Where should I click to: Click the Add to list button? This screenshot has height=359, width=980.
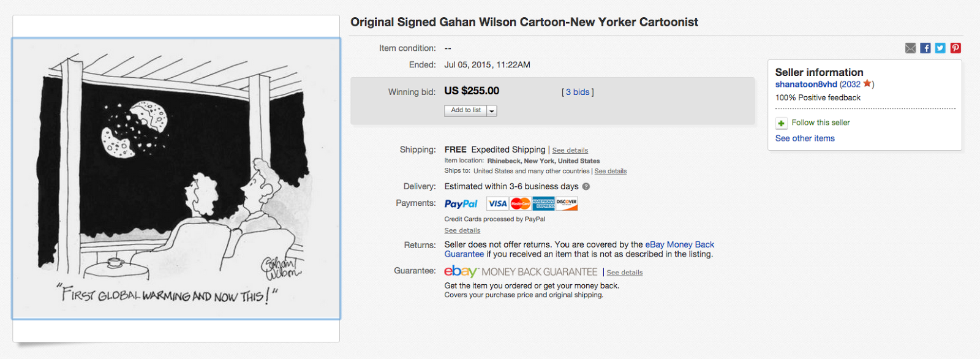[466, 111]
